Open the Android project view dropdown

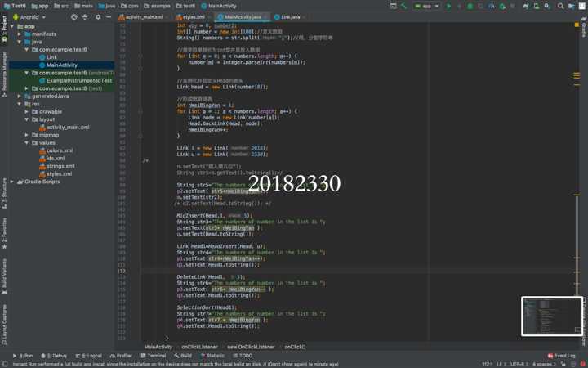click(x=29, y=17)
